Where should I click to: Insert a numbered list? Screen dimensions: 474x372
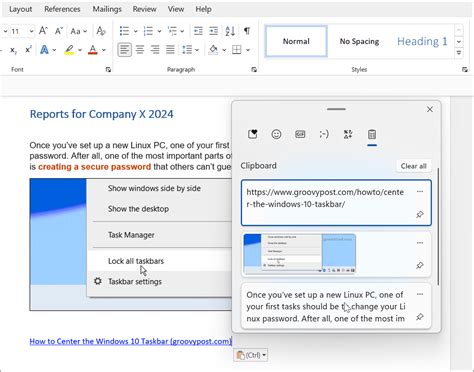coord(148,31)
